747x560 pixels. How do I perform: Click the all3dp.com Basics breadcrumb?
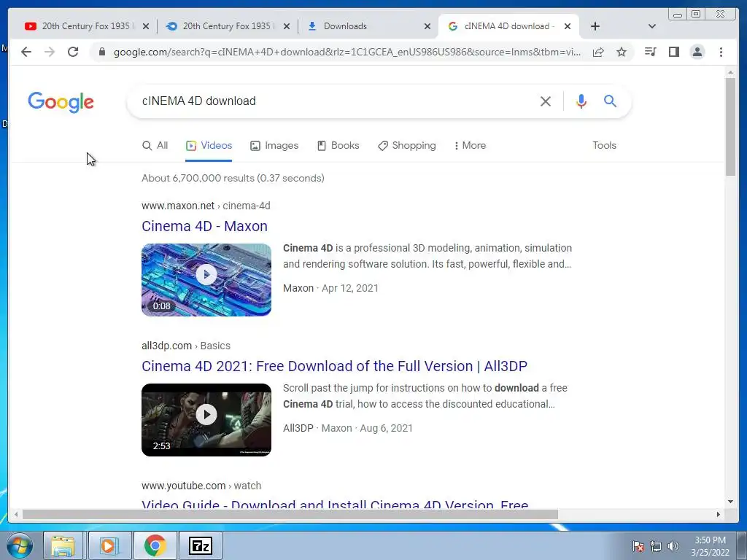point(186,346)
